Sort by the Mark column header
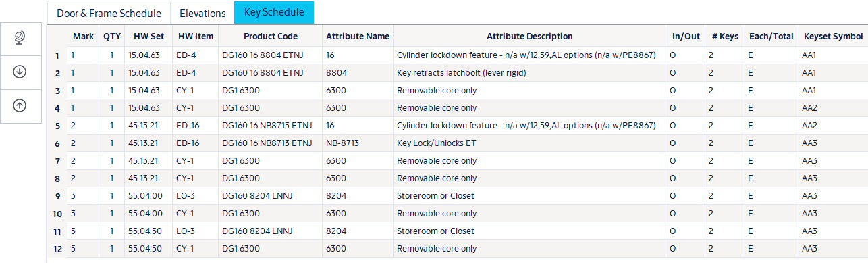868x263 pixels. pos(83,37)
